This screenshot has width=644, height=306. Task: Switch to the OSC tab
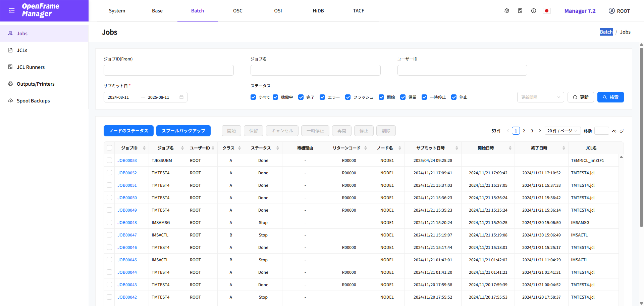point(238,11)
